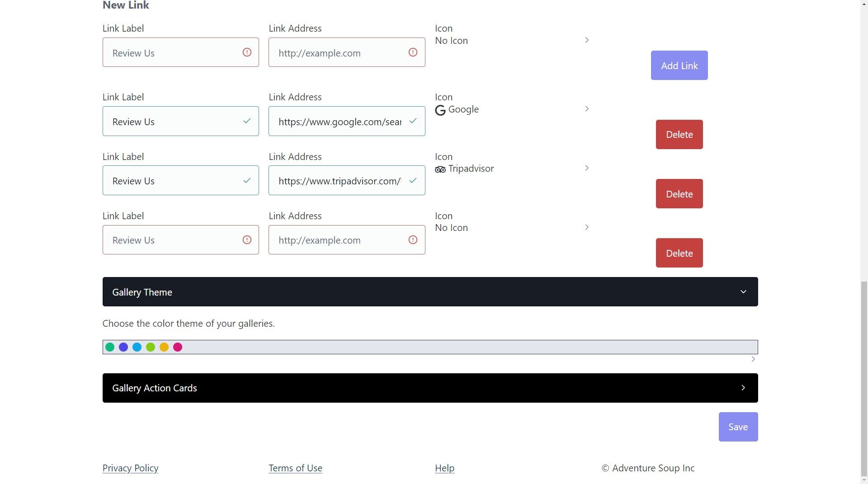Select the lime green theme color dot
The image size is (868, 484).
pos(151,347)
